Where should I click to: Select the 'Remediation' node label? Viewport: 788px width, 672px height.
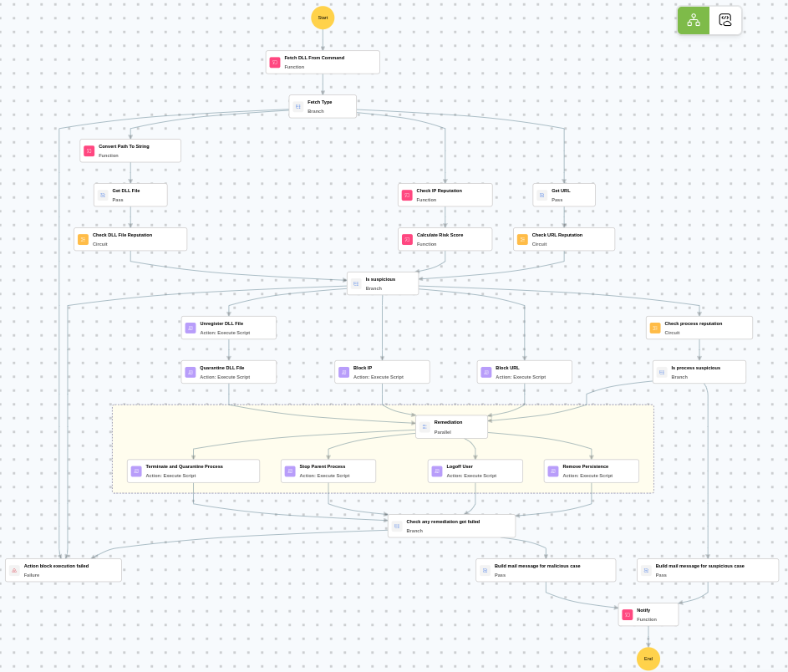448,422
